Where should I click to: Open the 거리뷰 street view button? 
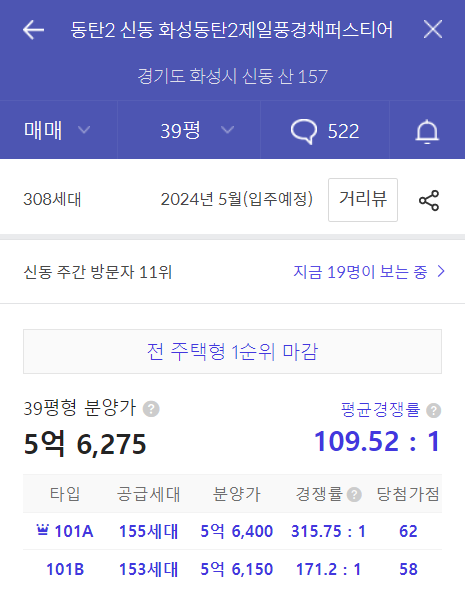(x=363, y=200)
